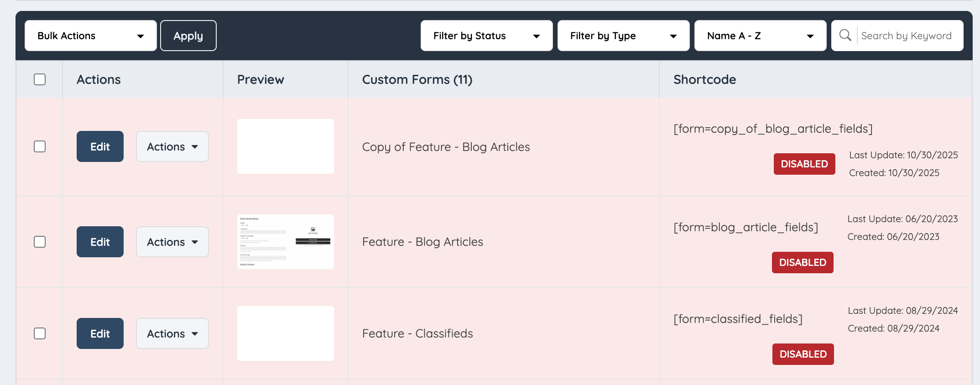
Task: Click shortcode [form=copy_of_blog_article_fields]
Action: coord(773,129)
